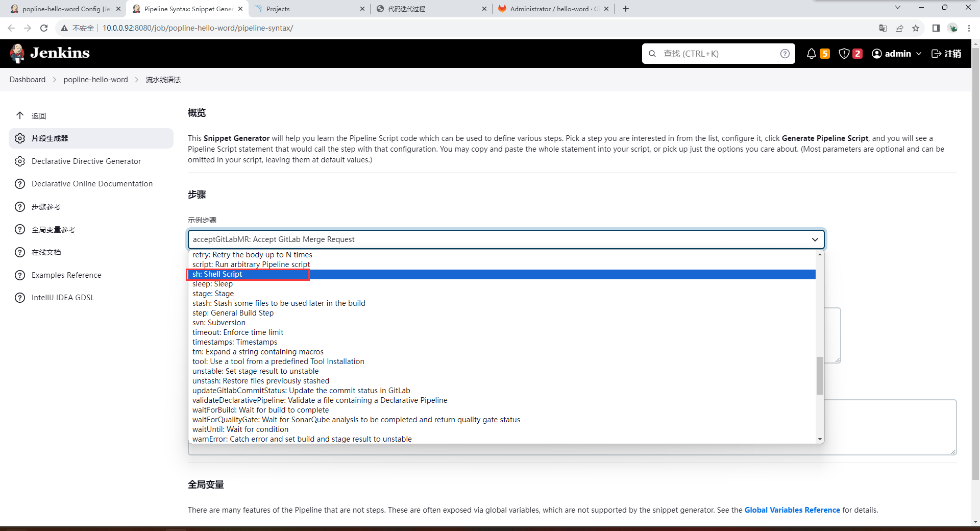Viewport: 980px width, 531px height.
Task: Collapse the 示例步骤 sample step dropdown
Action: pos(506,239)
